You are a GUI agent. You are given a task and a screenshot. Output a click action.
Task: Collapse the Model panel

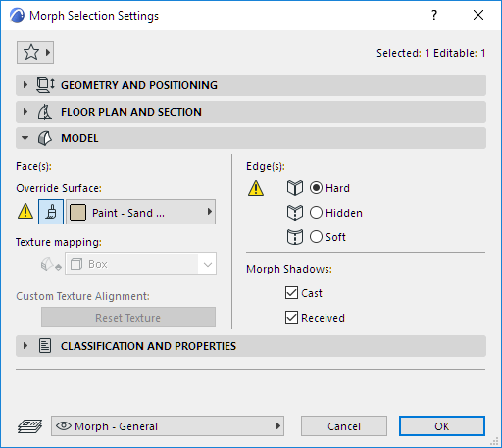(251, 138)
